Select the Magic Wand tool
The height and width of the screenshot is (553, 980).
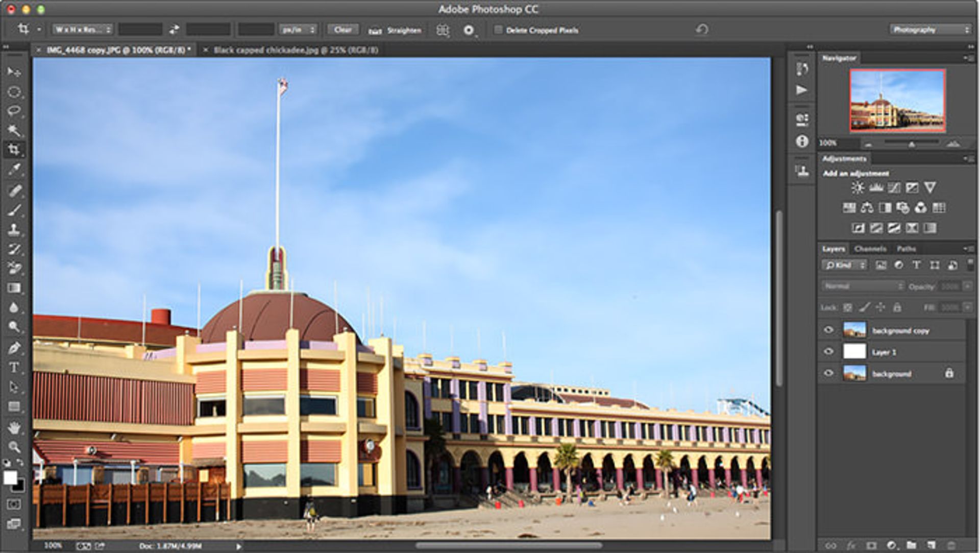pos(14,130)
